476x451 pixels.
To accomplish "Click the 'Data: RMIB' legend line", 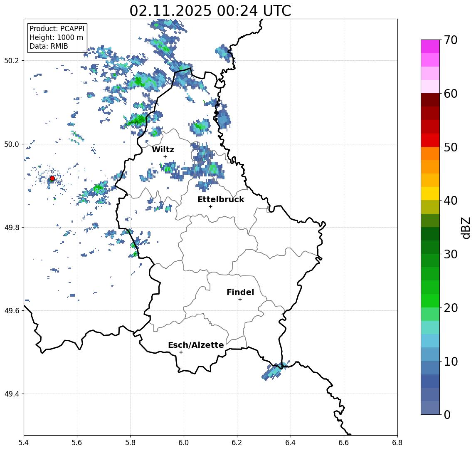I will (x=49, y=46).
